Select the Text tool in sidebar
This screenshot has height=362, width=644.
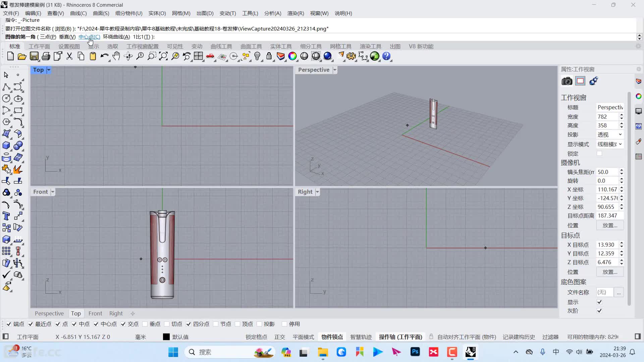6,216
